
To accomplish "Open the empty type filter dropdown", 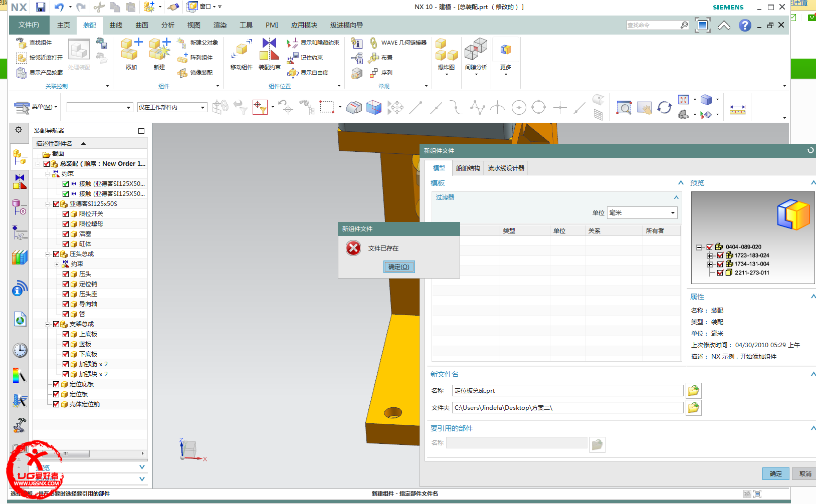I will point(99,107).
